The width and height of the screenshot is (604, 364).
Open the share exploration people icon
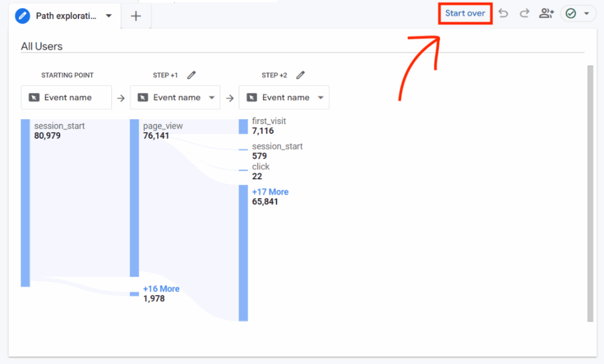546,14
